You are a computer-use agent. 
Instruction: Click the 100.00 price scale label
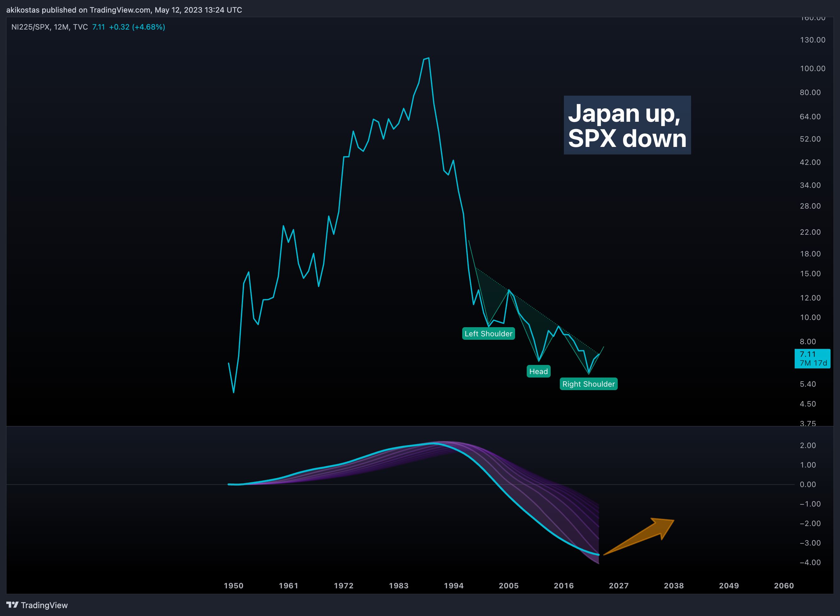click(813, 69)
